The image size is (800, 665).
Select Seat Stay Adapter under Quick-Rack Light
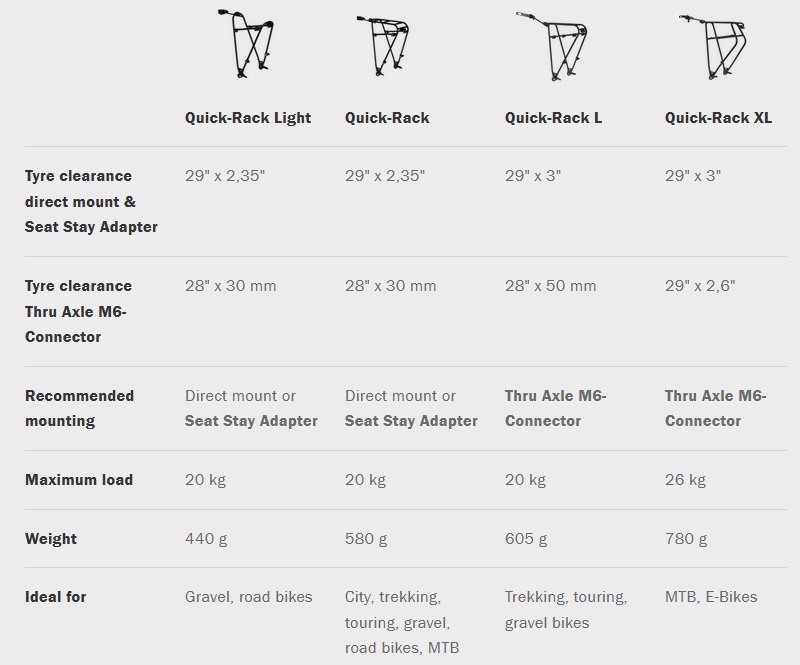[x=251, y=421]
